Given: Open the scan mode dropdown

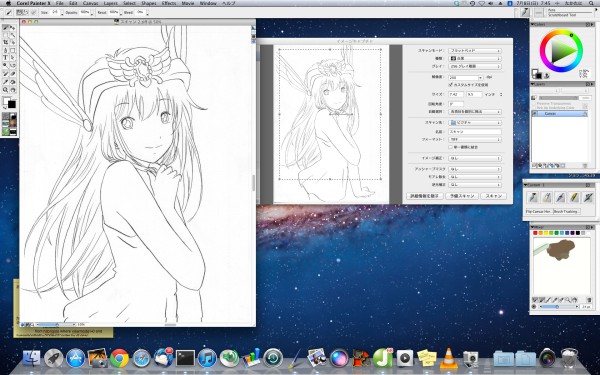Looking at the screenshot, I should click(474, 51).
